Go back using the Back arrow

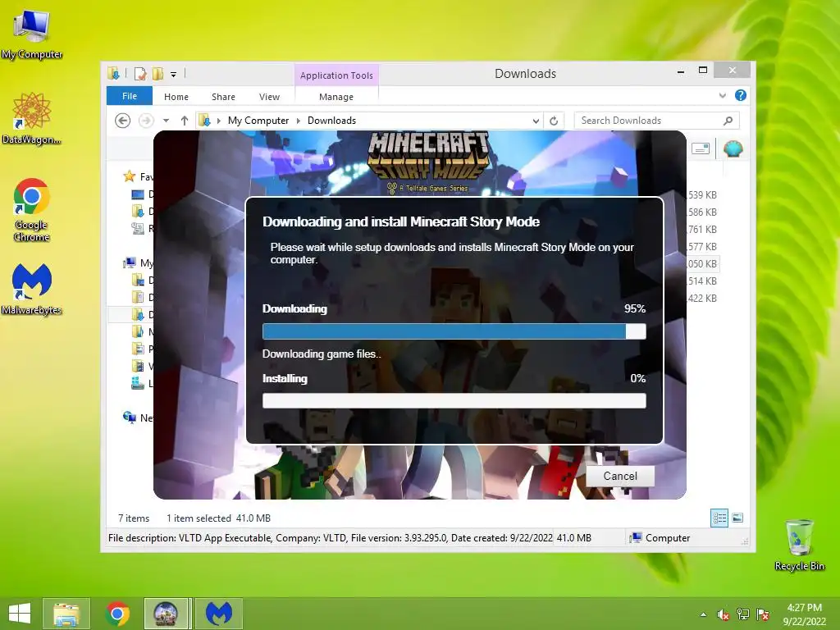[x=123, y=121]
